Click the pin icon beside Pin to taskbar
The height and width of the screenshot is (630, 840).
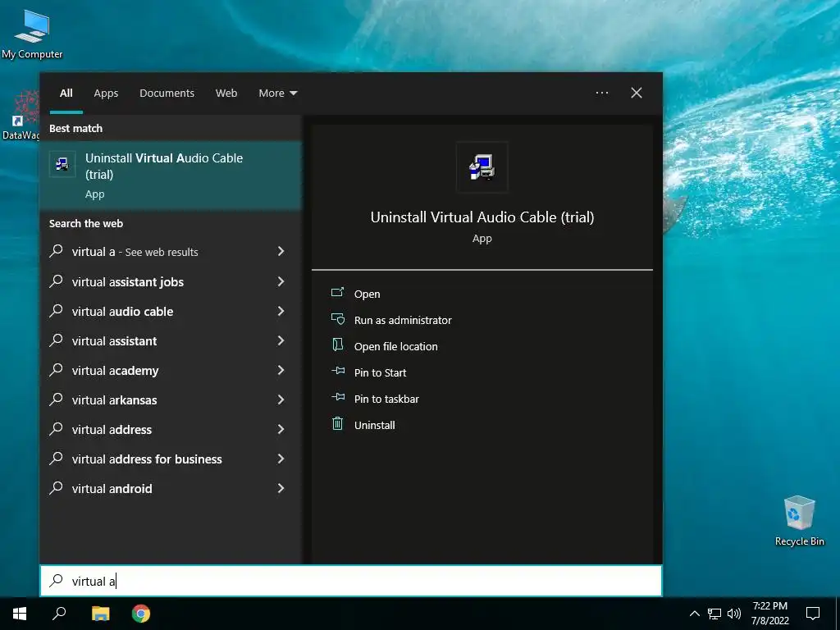point(337,397)
